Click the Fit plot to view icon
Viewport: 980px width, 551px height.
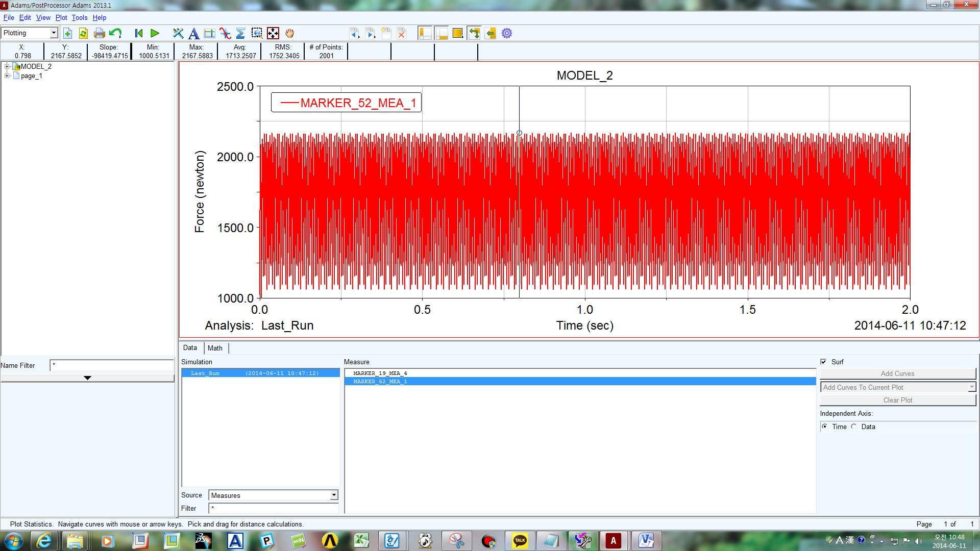point(273,34)
